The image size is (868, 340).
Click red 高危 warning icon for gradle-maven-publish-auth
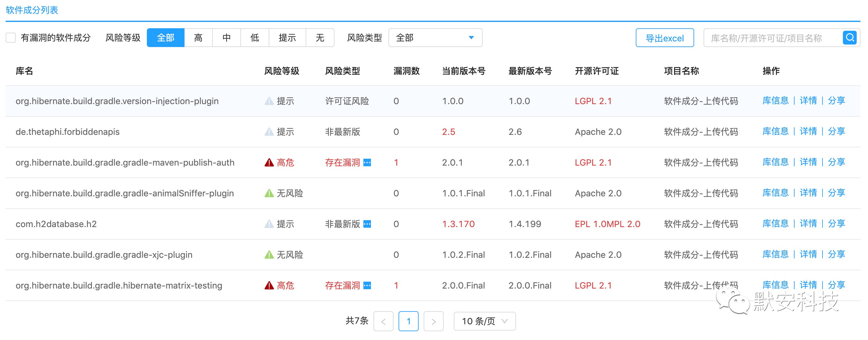269,162
